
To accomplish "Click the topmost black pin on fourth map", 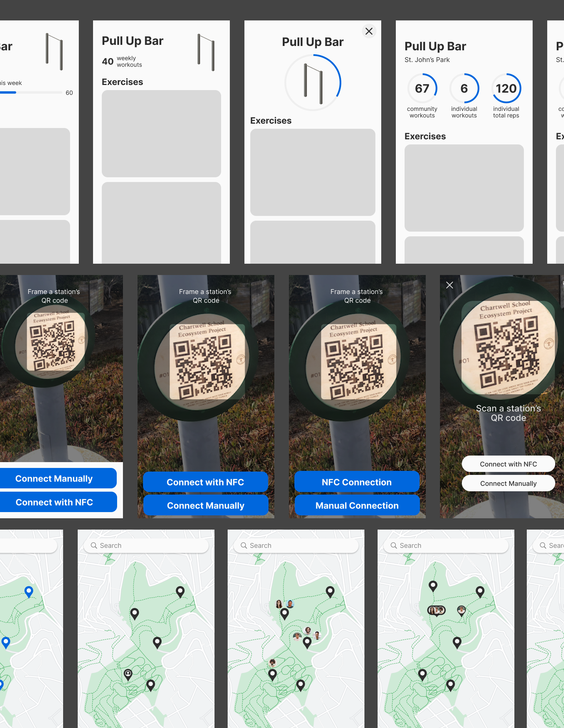I will [x=433, y=586].
